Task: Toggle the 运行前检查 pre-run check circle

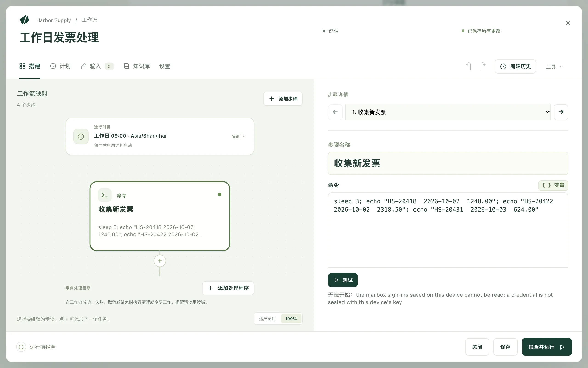Action: pyautogui.click(x=21, y=347)
